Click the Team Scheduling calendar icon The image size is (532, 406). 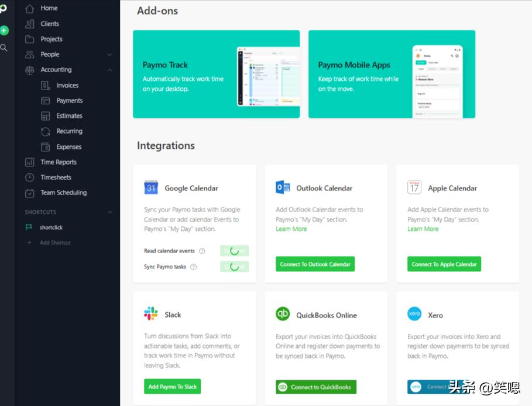[30, 193]
